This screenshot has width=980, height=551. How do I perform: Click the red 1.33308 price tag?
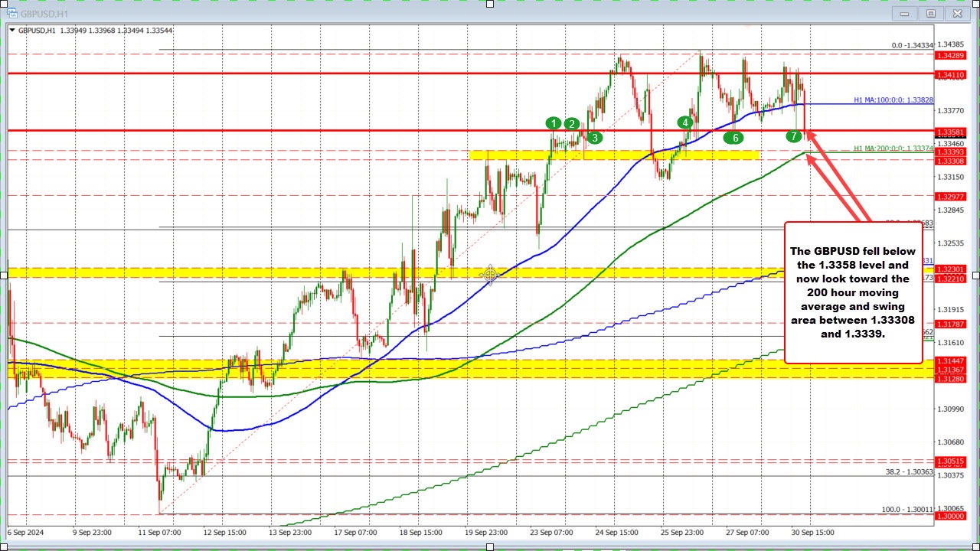tap(949, 161)
